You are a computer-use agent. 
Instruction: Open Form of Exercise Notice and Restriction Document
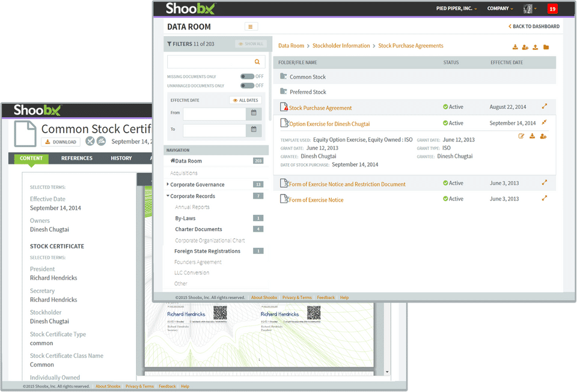click(347, 184)
